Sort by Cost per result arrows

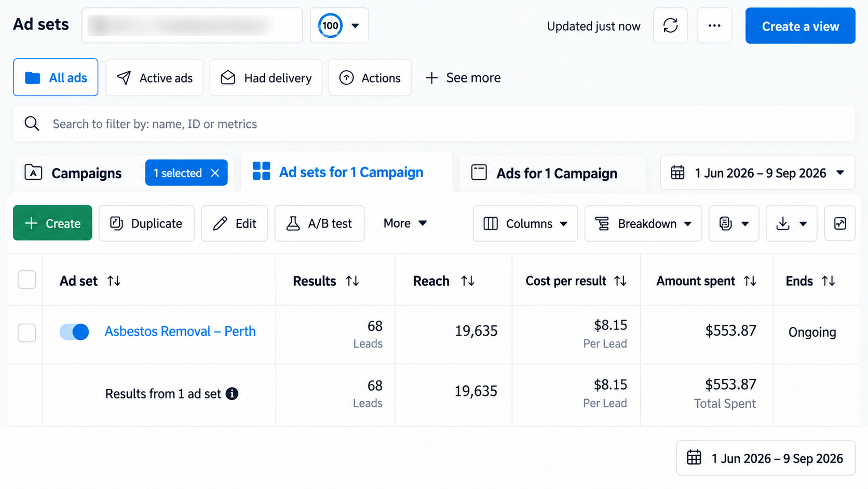point(620,281)
